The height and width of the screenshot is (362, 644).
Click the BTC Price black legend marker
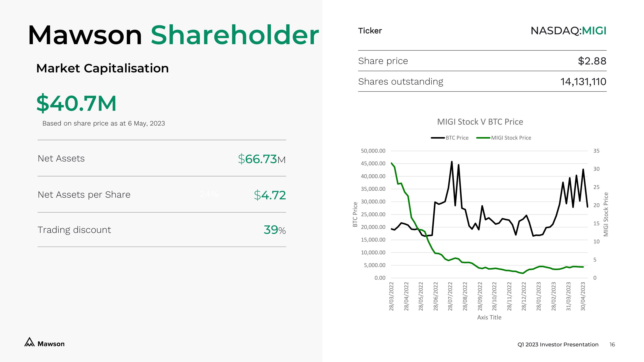click(438, 138)
